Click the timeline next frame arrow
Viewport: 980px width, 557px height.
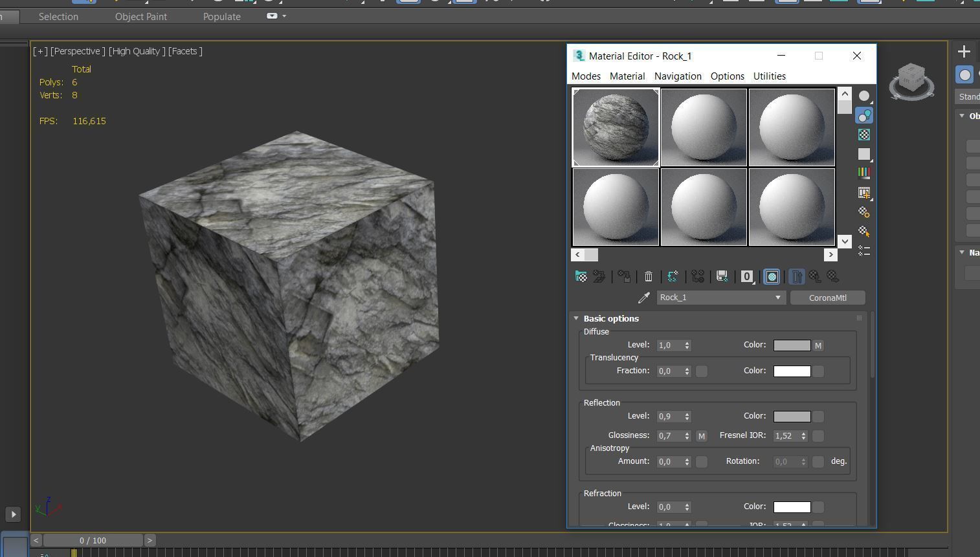pos(150,540)
